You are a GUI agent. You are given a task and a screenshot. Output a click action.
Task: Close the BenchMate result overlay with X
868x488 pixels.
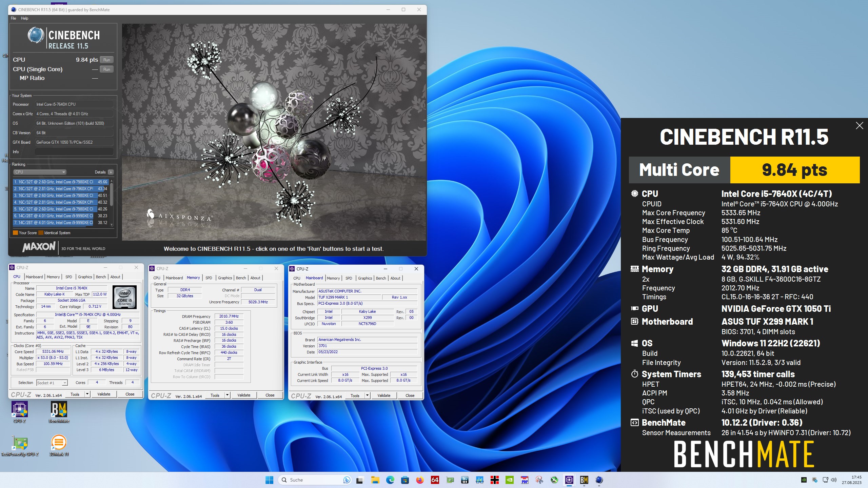click(x=859, y=126)
